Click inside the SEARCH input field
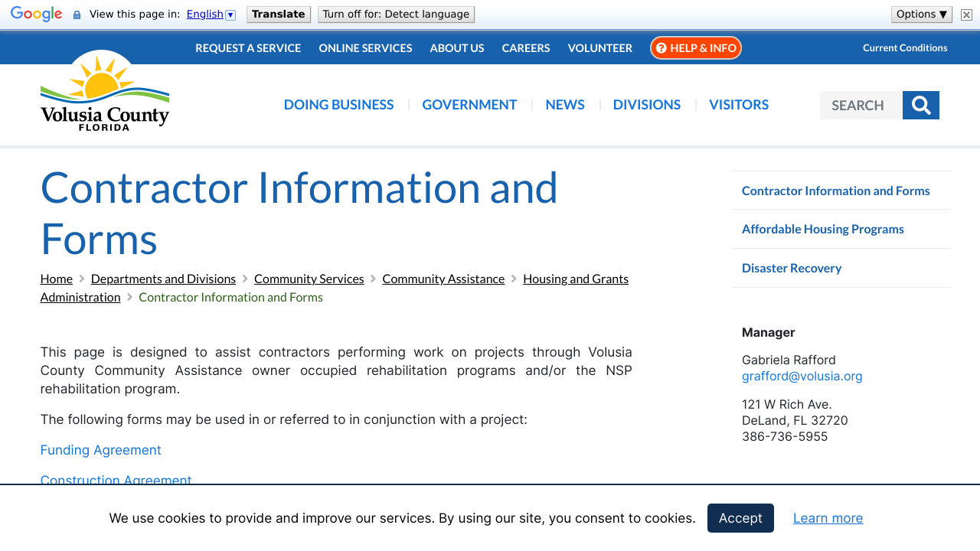980x551 pixels. 861,105
